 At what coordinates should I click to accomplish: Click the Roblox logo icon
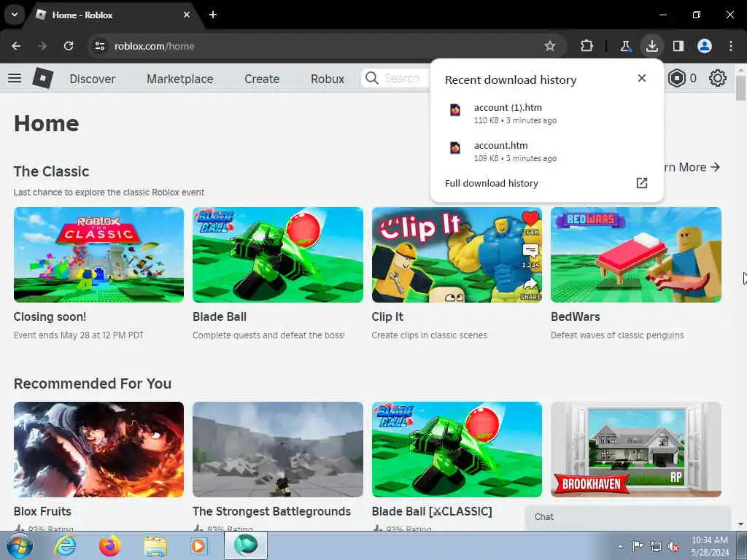point(43,77)
